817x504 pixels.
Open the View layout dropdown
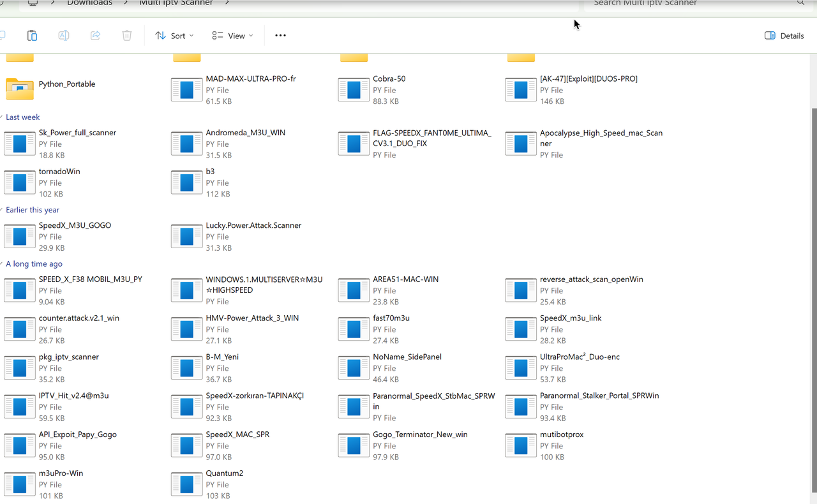[232, 36]
